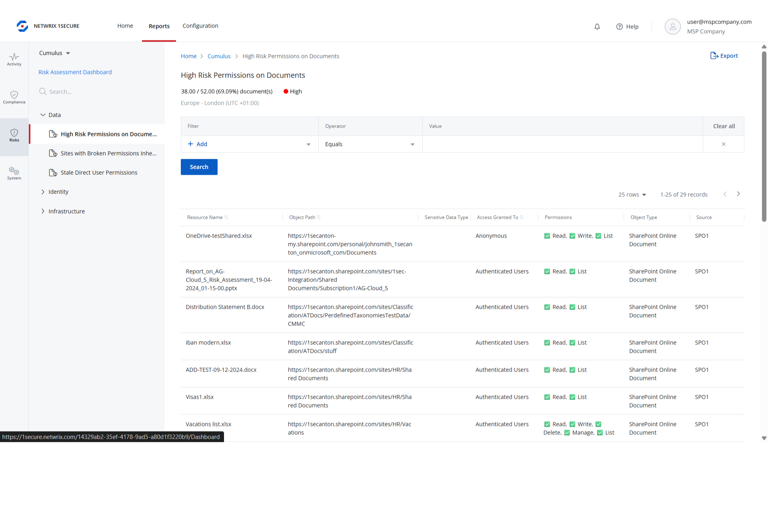Select High Risk Permissions on Documents report

tap(108, 134)
